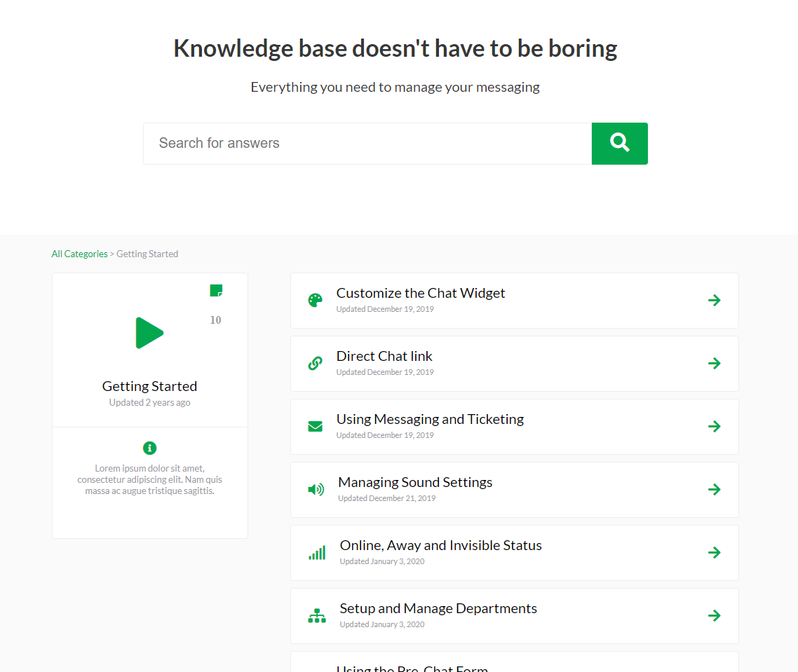The height and width of the screenshot is (672, 798).
Task: Click Everything you need to manage your messaging subtitle
Action: (x=395, y=87)
